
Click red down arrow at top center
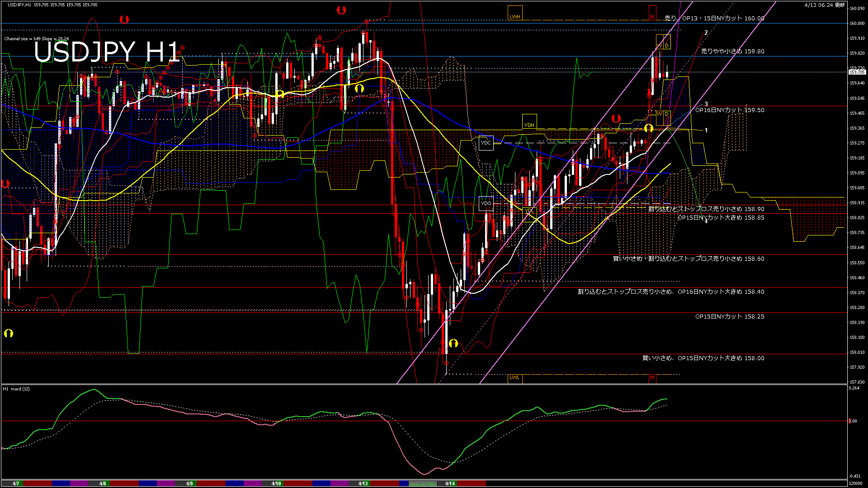pos(341,10)
